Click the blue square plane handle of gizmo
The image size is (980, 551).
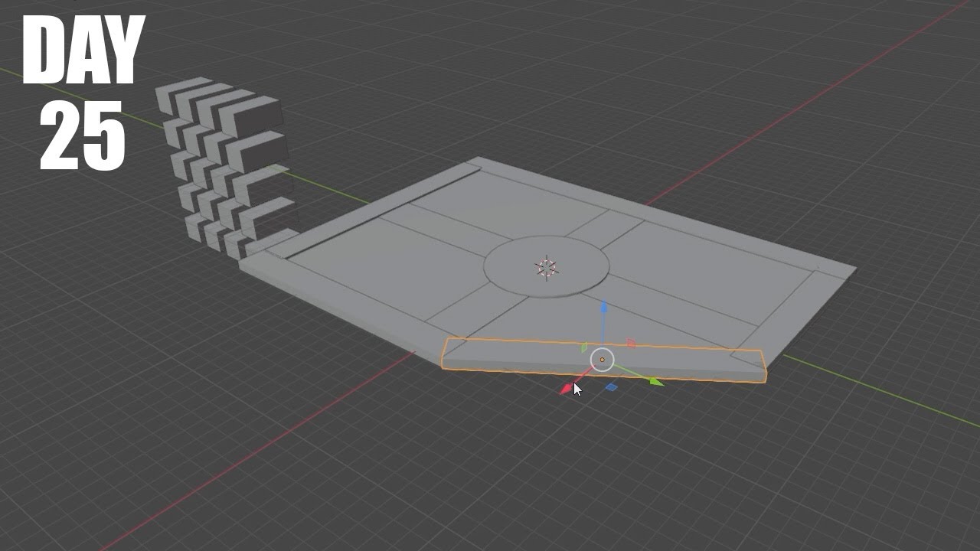(x=611, y=387)
